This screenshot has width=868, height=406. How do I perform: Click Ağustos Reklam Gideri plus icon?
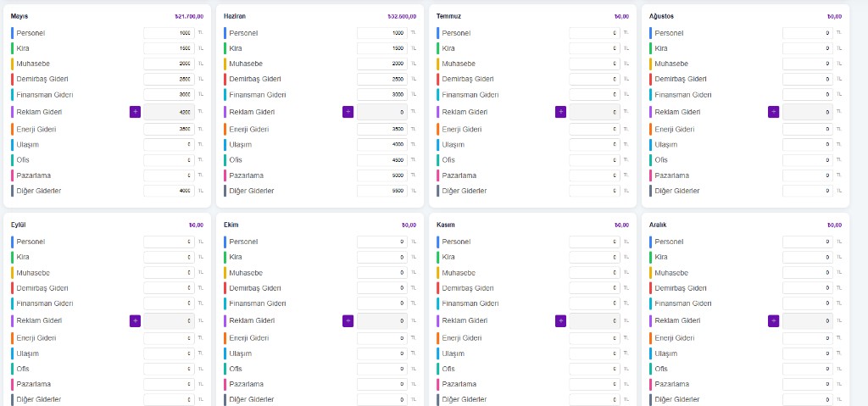[773, 112]
